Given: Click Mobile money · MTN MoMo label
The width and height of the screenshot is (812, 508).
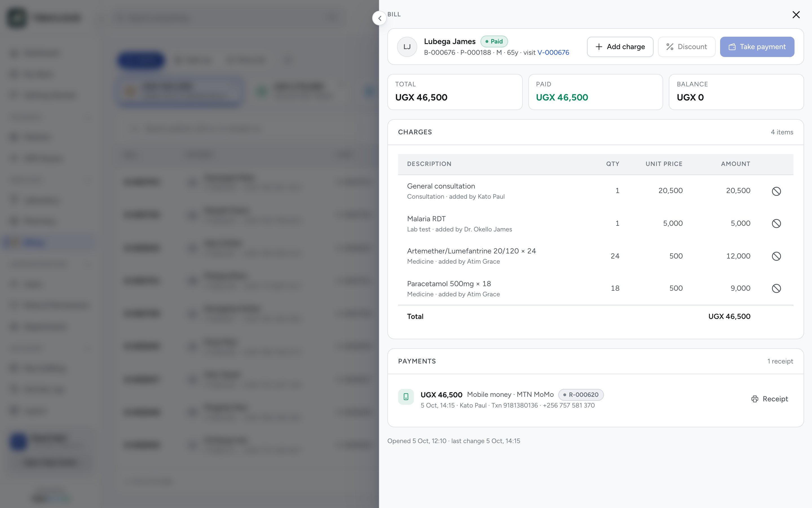Looking at the screenshot, I should tap(510, 395).
